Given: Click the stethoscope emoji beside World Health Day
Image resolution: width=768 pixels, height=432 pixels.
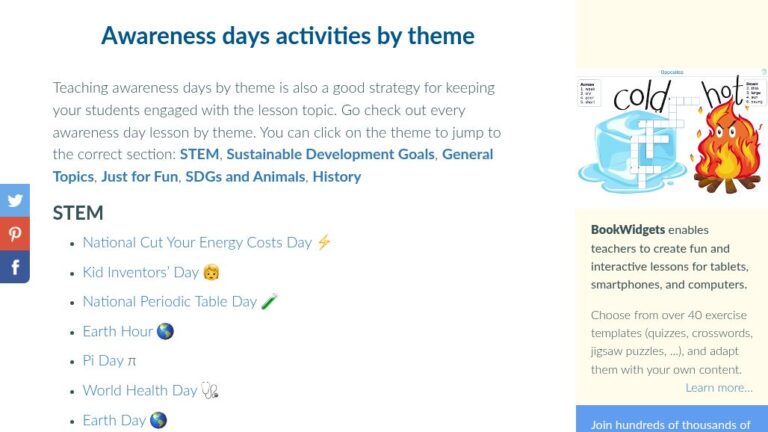Looking at the screenshot, I should point(210,390).
